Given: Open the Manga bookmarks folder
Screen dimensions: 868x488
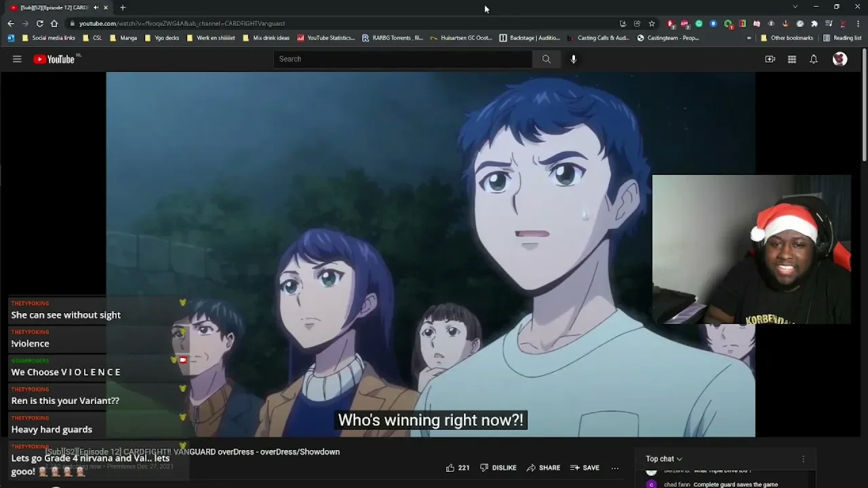Looking at the screenshot, I should pos(123,38).
